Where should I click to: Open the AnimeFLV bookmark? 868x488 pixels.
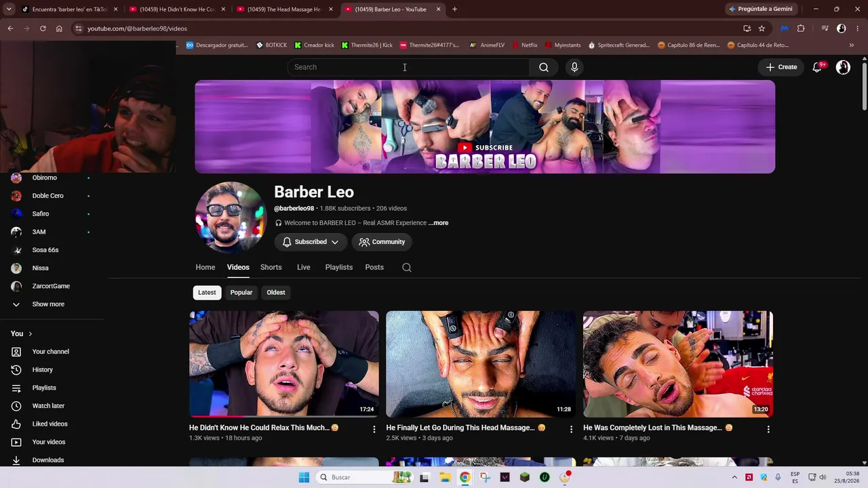point(487,45)
